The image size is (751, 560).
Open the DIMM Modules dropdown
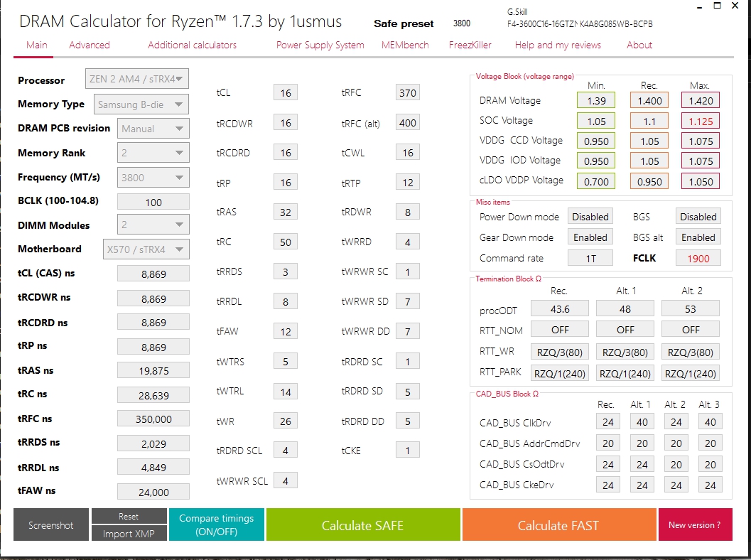click(x=153, y=225)
